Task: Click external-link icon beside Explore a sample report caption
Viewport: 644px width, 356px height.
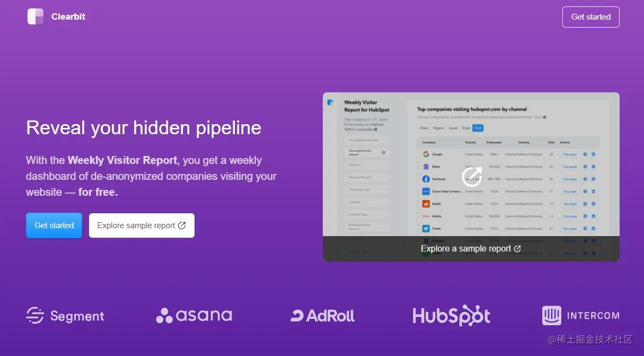Action: pos(517,249)
